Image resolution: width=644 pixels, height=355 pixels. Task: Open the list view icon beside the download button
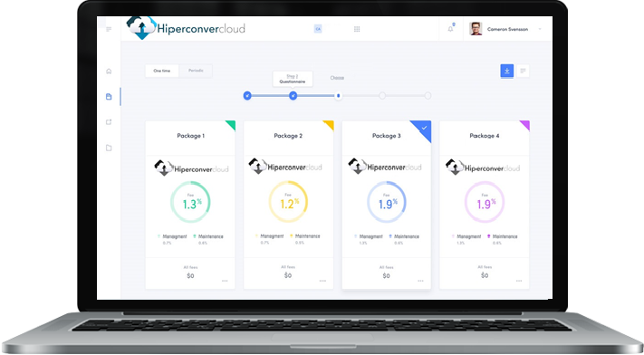click(x=523, y=71)
